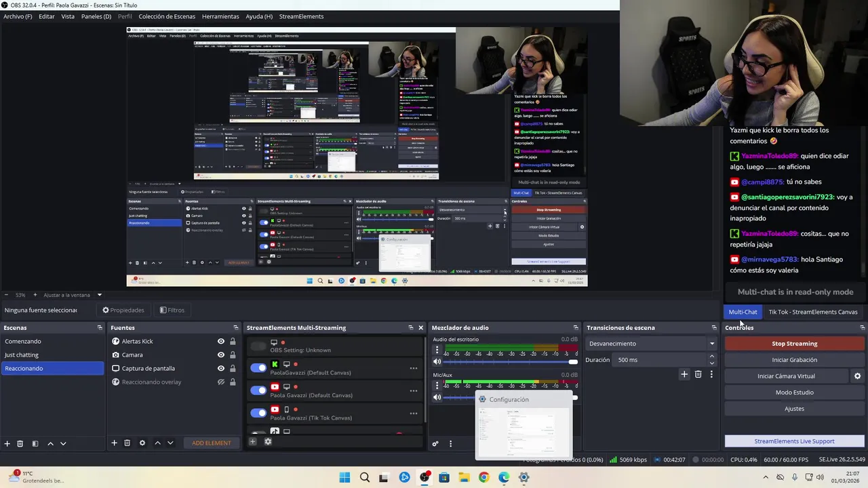The width and height of the screenshot is (868, 488).
Task: Open scene filters icon in Escenas toolbar
Action: pyautogui.click(x=35, y=443)
